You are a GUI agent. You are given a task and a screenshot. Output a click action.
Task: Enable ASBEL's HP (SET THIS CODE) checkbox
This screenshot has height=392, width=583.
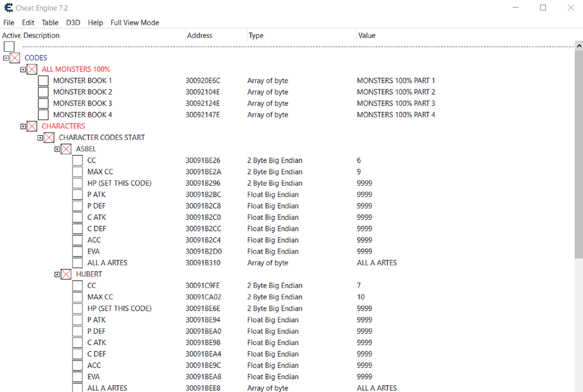point(77,183)
